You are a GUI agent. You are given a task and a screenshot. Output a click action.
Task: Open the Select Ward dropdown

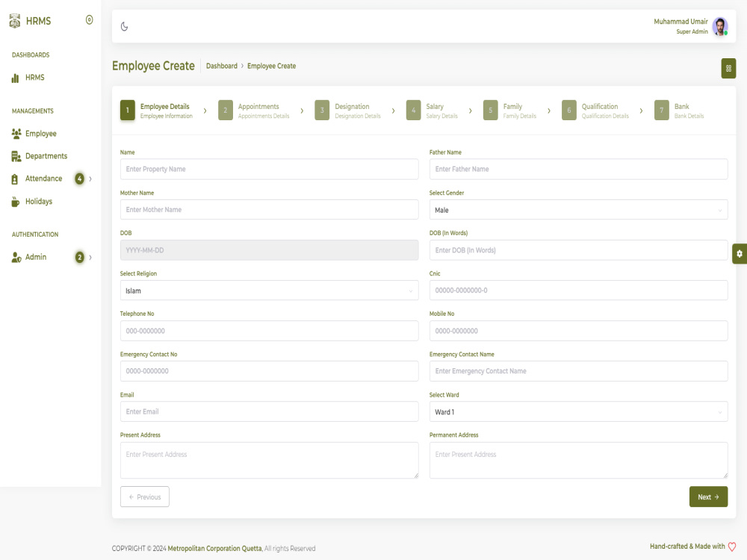pos(578,411)
